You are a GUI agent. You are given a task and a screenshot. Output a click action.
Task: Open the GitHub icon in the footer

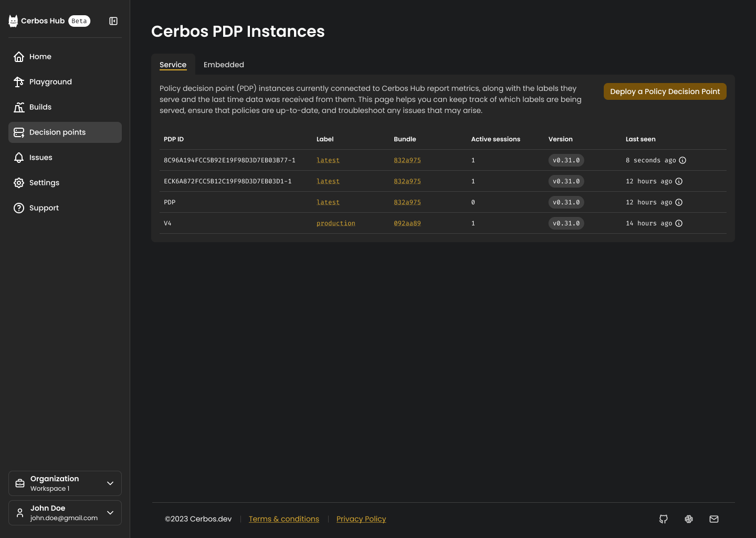(x=664, y=519)
